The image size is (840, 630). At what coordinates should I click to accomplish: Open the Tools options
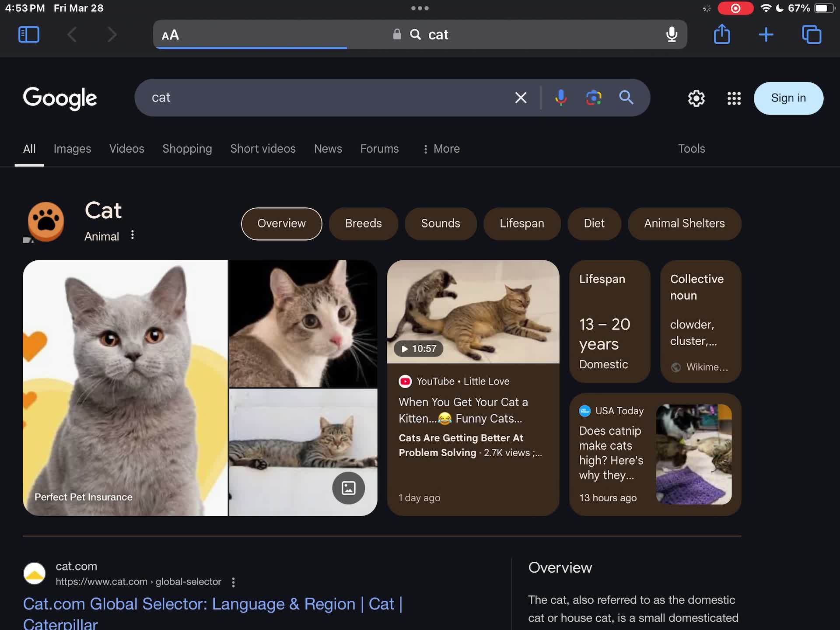(x=691, y=149)
